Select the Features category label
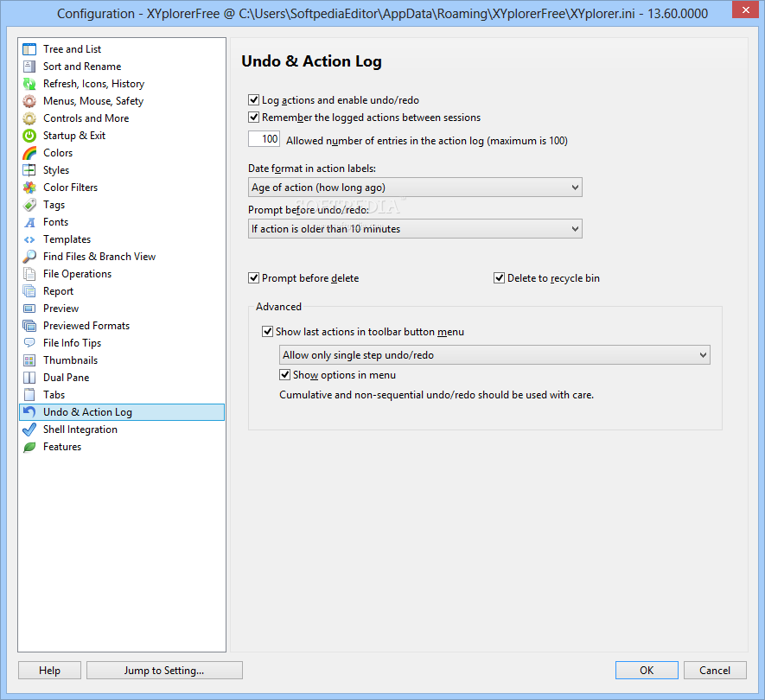The width and height of the screenshot is (765, 700). 62,447
